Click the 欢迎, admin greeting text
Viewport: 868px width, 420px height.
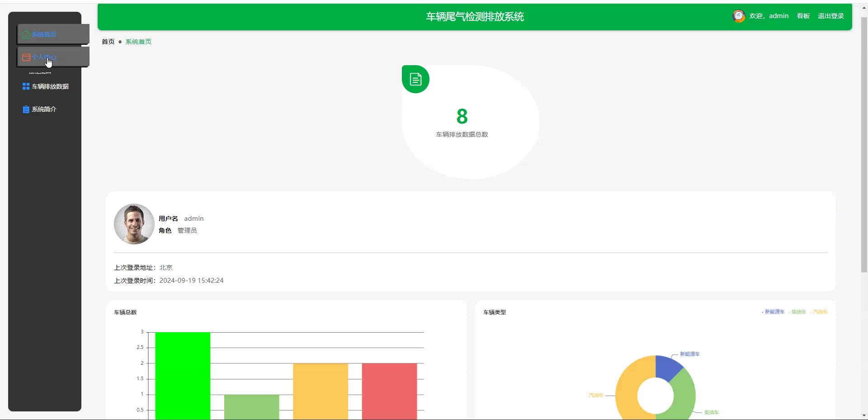pyautogui.click(x=769, y=16)
